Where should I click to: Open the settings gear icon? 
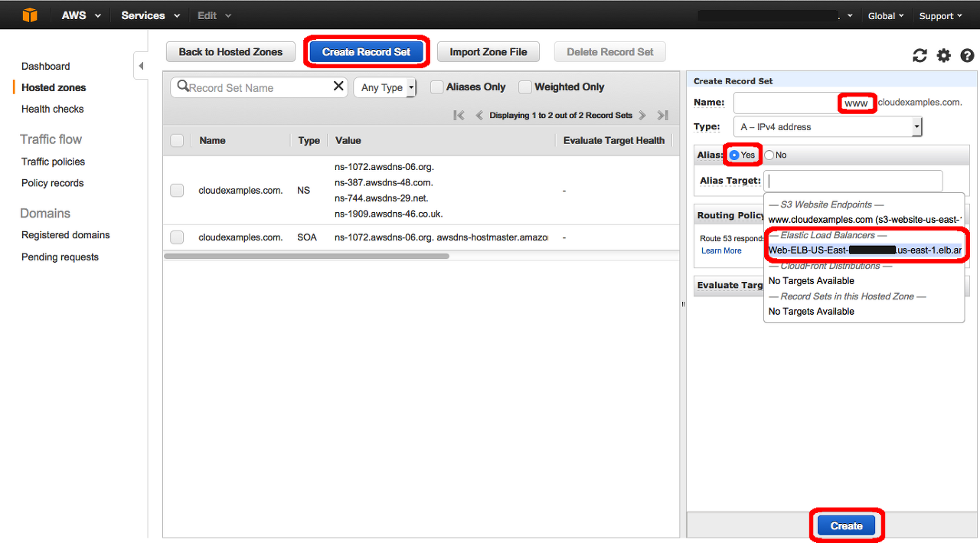pyautogui.click(x=943, y=55)
